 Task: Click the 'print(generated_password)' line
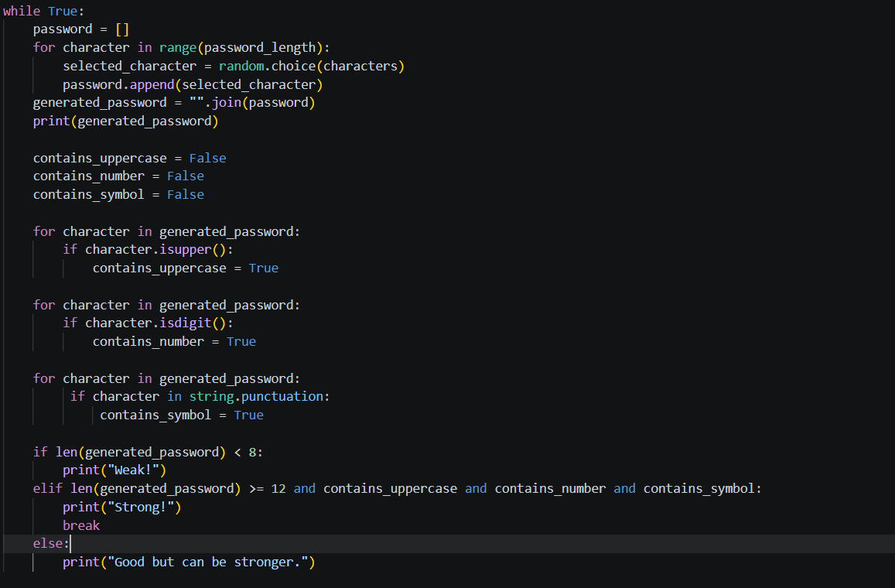125,121
